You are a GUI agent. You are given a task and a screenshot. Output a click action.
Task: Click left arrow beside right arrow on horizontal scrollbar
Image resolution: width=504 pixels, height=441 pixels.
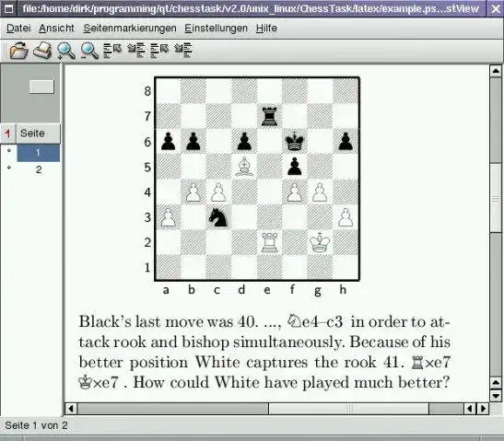470,409
